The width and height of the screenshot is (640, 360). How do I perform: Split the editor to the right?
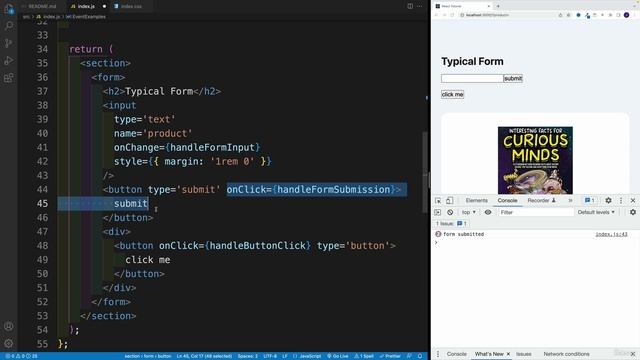410,6
